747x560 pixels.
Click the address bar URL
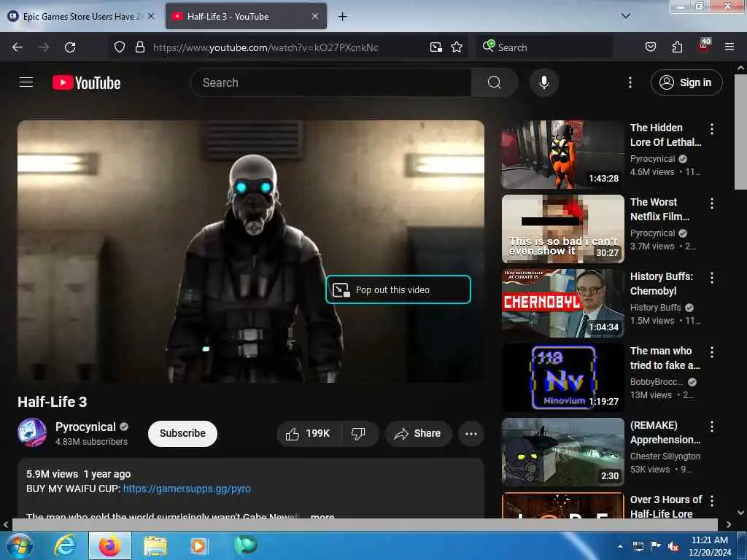pos(266,47)
